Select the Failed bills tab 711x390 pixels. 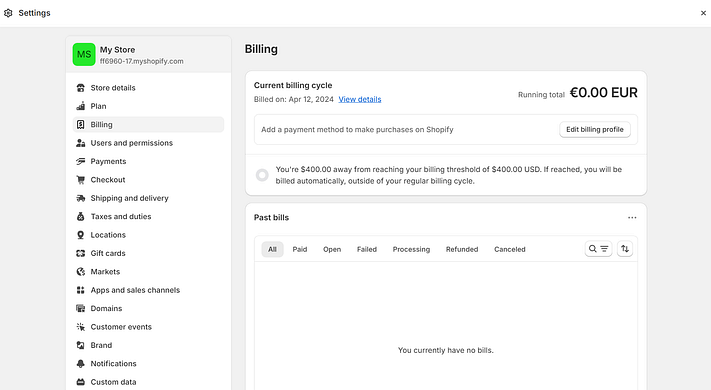[x=367, y=249]
